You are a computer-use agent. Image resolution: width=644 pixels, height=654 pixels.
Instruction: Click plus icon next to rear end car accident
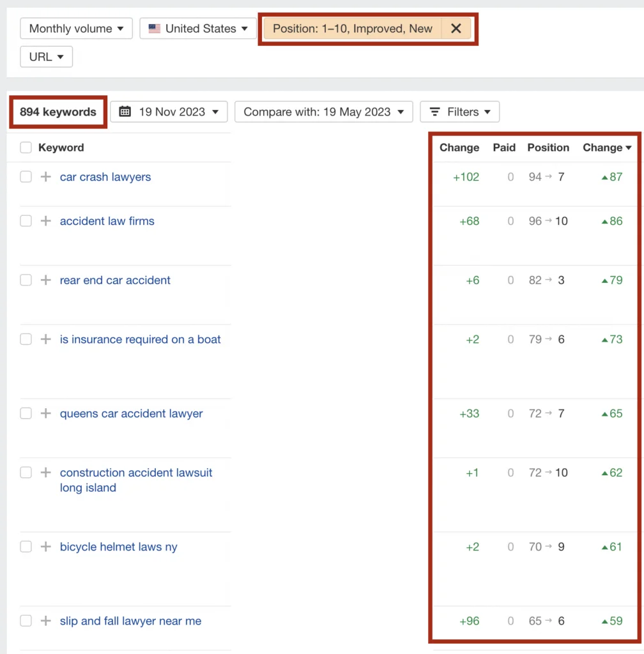point(45,280)
